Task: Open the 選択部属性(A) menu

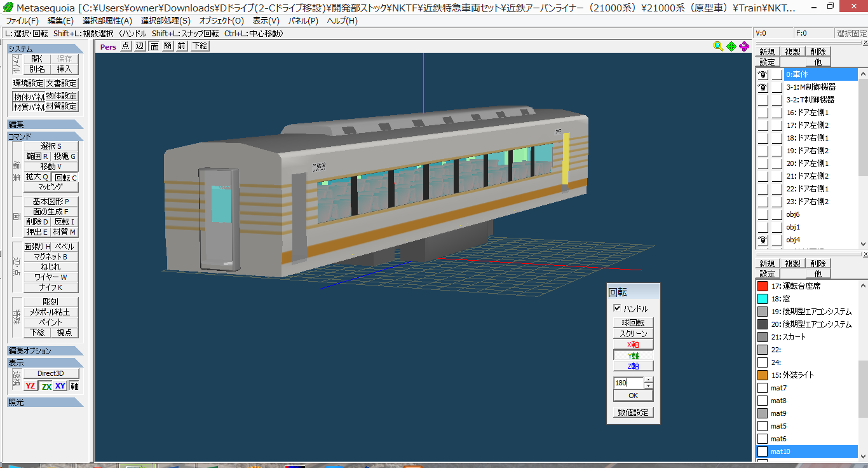Action: (107, 21)
